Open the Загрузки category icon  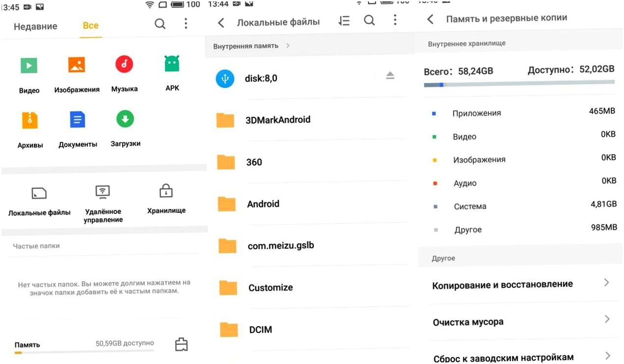click(125, 119)
